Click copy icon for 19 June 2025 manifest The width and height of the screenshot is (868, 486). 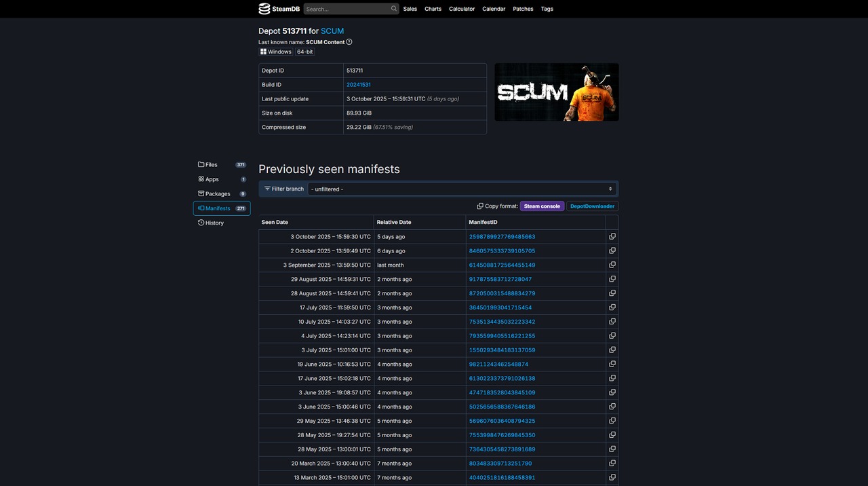pos(612,364)
